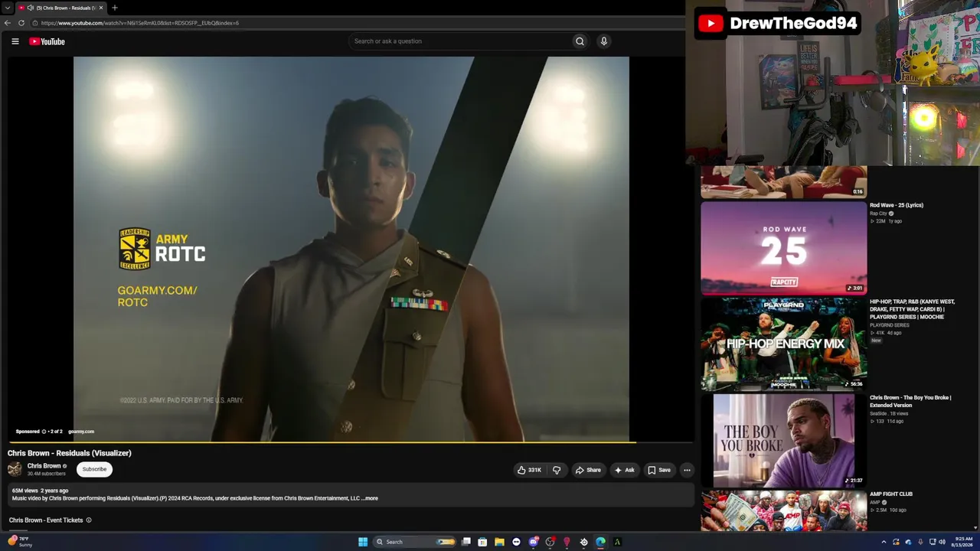Click the ad progress bar
Image resolution: width=980 pixels, height=551 pixels.
tap(351, 442)
